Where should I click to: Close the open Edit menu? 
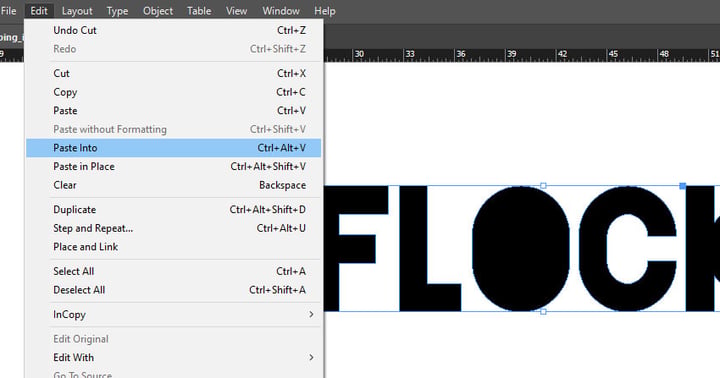click(39, 11)
